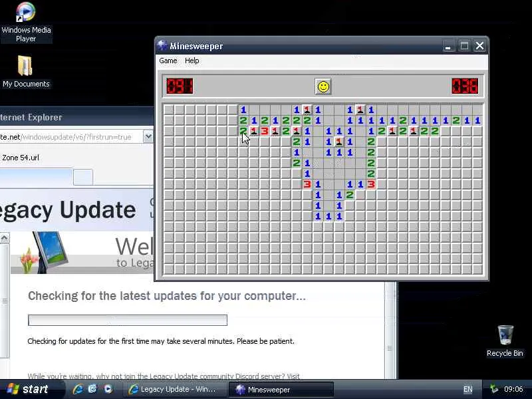Open the Help menu in Minesweeper
This screenshot has height=399, width=532.
192,61
